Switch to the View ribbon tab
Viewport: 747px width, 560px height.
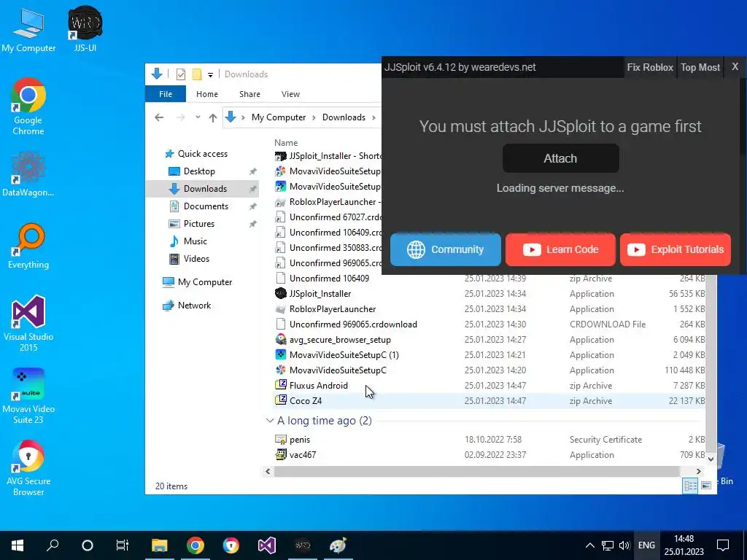[x=290, y=94]
